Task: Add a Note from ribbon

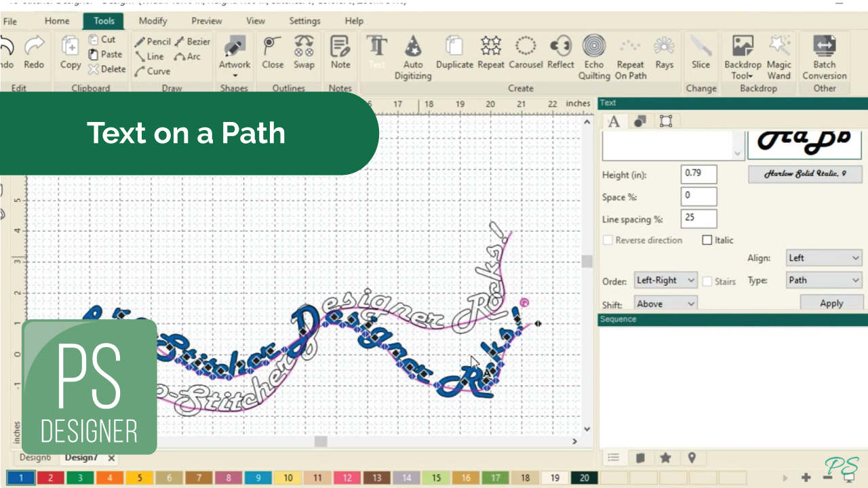Action: click(x=340, y=54)
